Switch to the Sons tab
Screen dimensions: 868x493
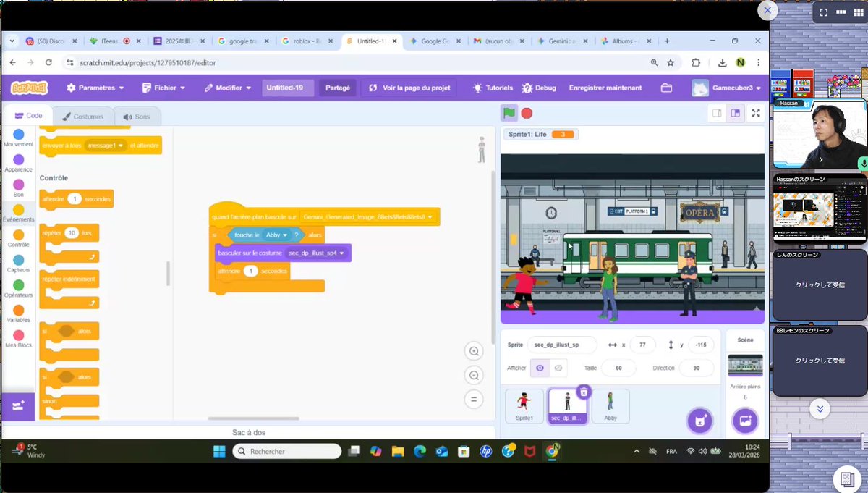(x=137, y=117)
